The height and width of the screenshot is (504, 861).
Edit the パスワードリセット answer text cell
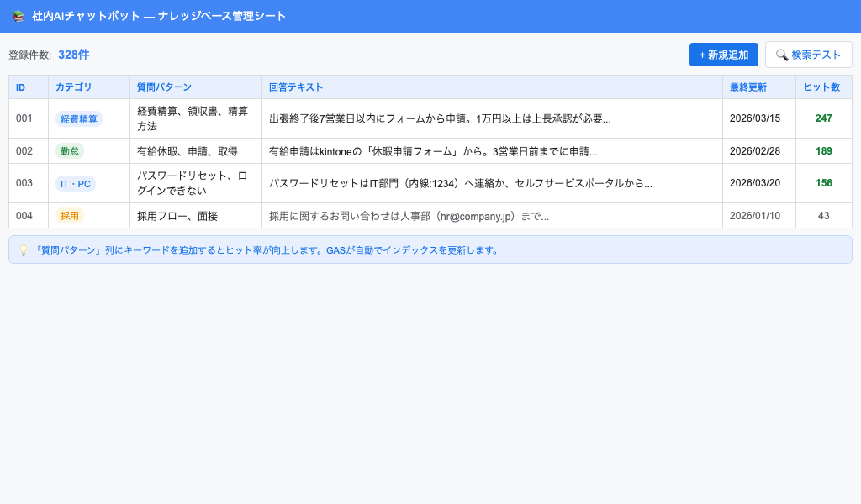coord(460,183)
